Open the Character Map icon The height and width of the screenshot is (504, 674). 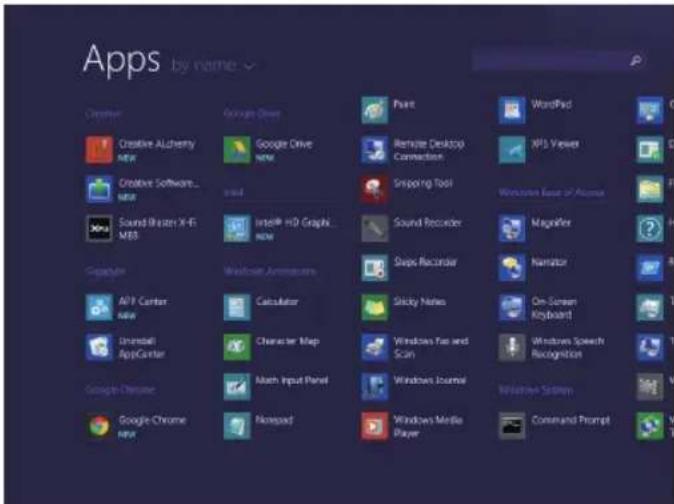tap(237, 347)
